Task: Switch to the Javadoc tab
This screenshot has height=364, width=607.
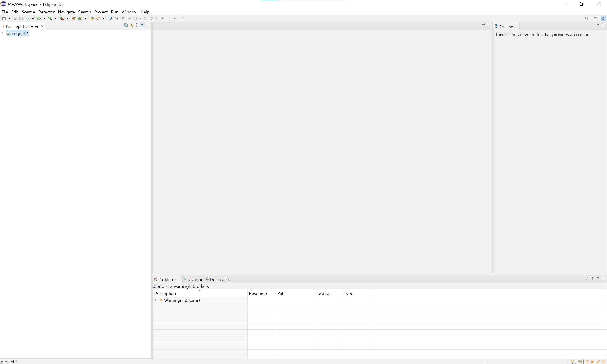Action: (195, 279)
